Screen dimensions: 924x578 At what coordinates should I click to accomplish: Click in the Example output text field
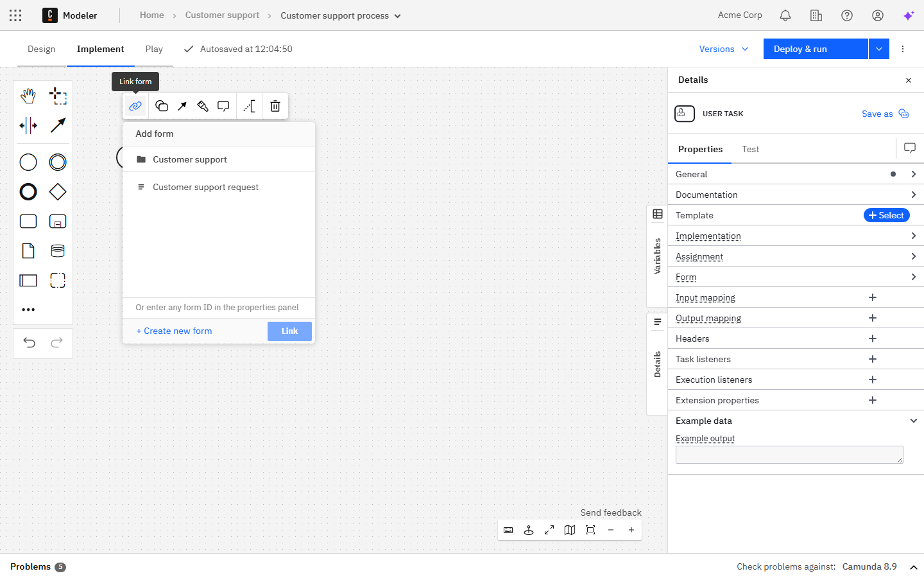789,455
